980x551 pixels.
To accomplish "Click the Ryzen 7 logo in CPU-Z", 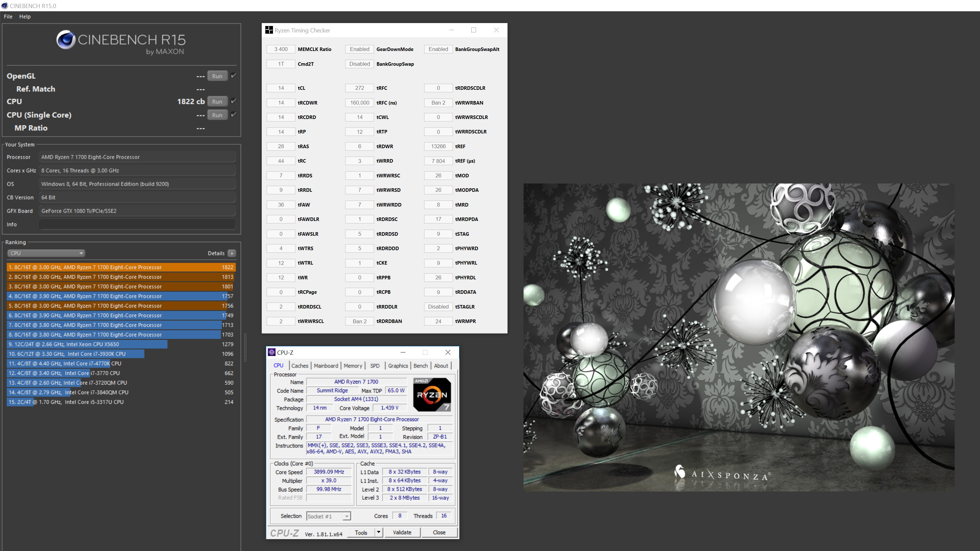I will coord(432,395).
